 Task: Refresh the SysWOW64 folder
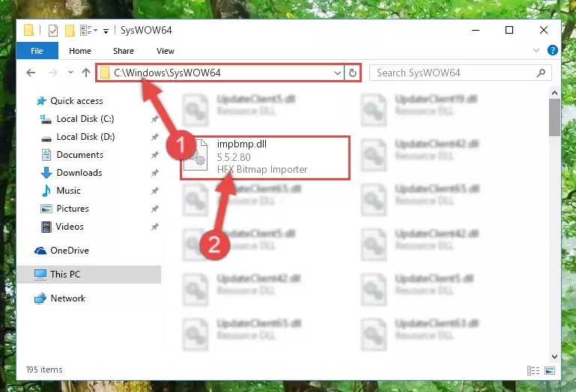[x=353, y=73]
